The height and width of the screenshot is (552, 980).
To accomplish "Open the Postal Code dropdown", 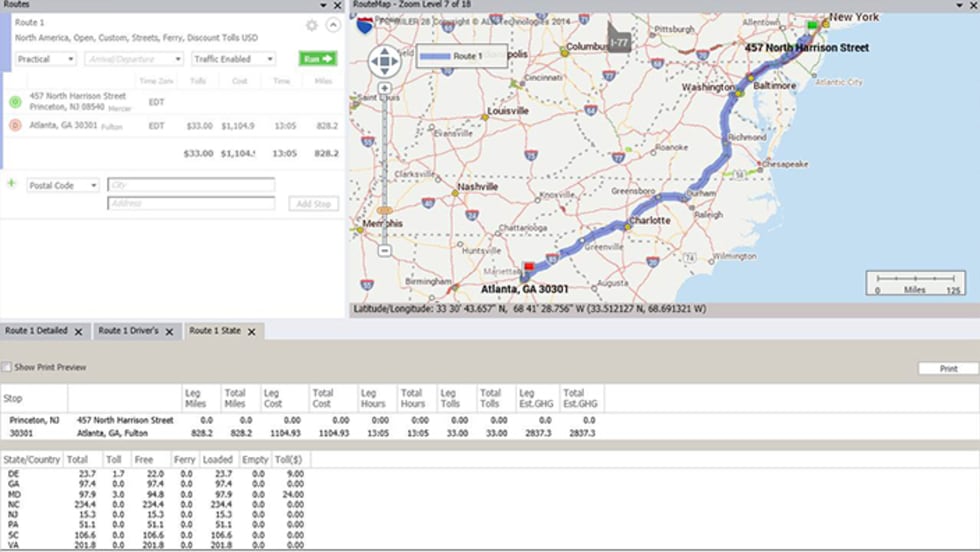I will tap(63, 185).
